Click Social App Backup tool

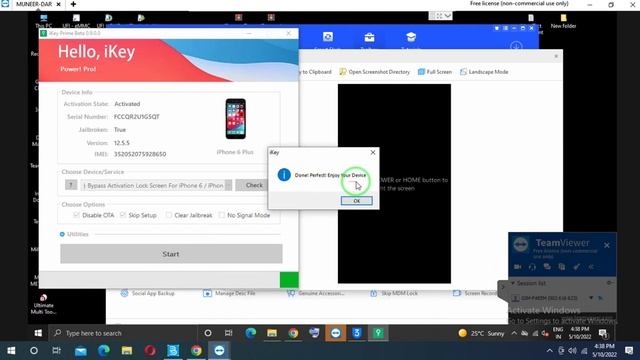pyautogui.click(x=148, y=293)
